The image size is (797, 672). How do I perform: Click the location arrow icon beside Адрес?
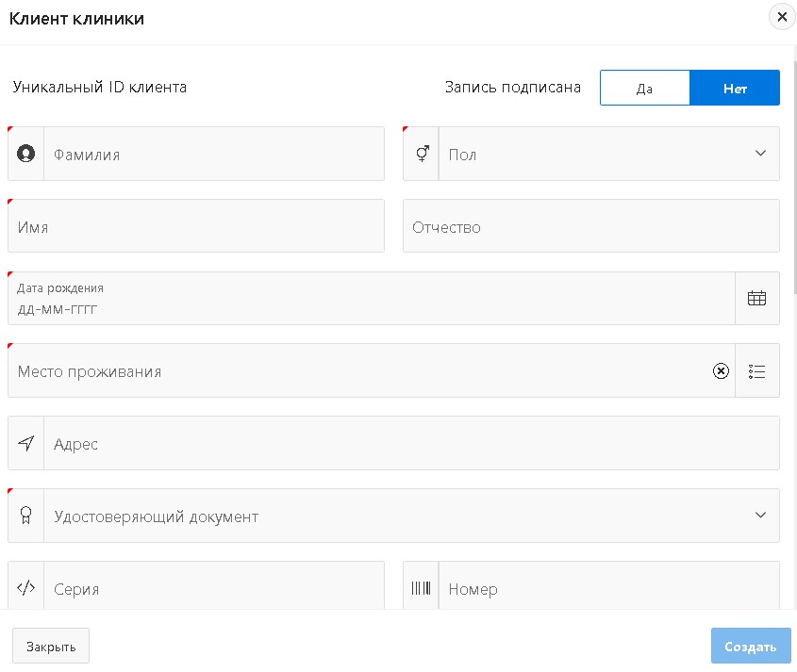point(26,444)
